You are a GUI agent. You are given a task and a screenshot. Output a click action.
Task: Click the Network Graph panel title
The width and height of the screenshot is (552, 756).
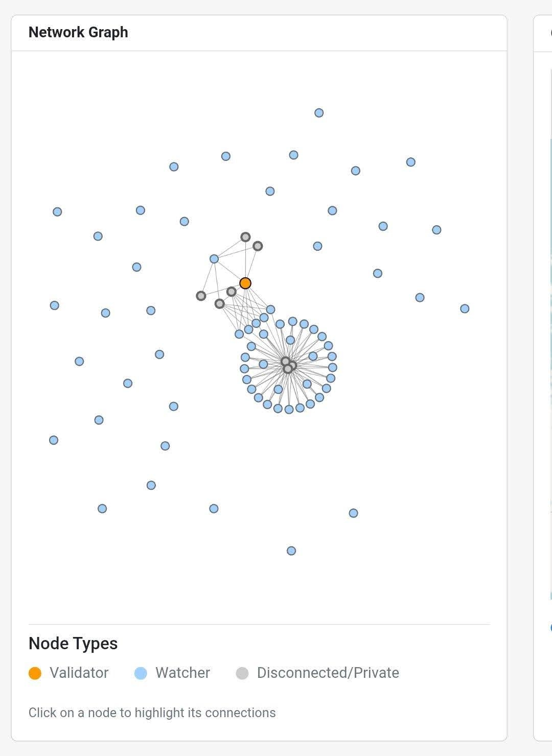pyautogui.click(x=78, y=32)
